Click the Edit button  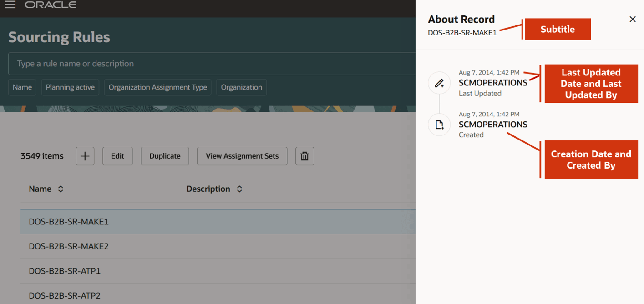[x=117, y=156]
